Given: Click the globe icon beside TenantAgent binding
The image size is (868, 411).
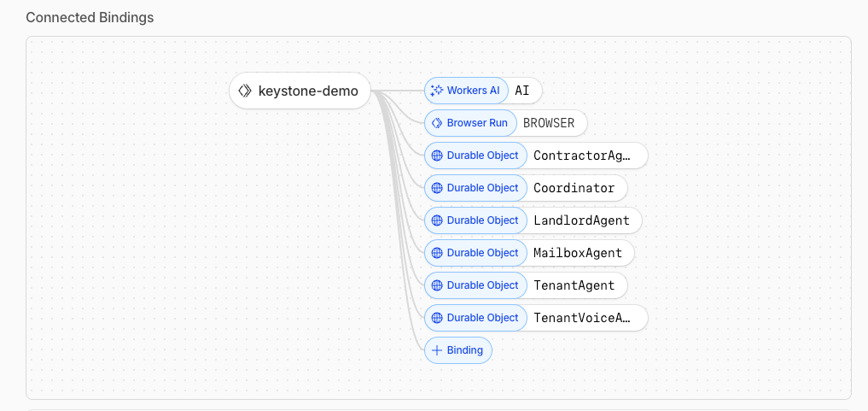Looking at the screenshot, I should (x=437, y=285).
